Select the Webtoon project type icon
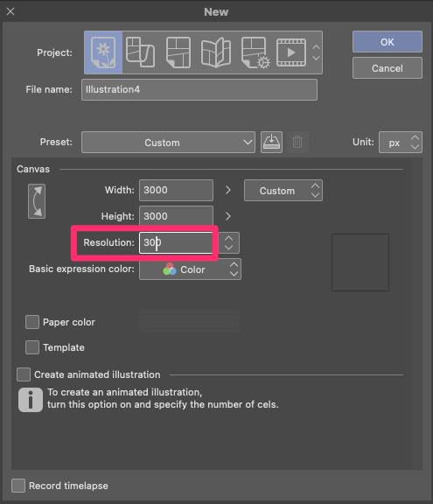 pyautogui.click(x=140, y=52)
